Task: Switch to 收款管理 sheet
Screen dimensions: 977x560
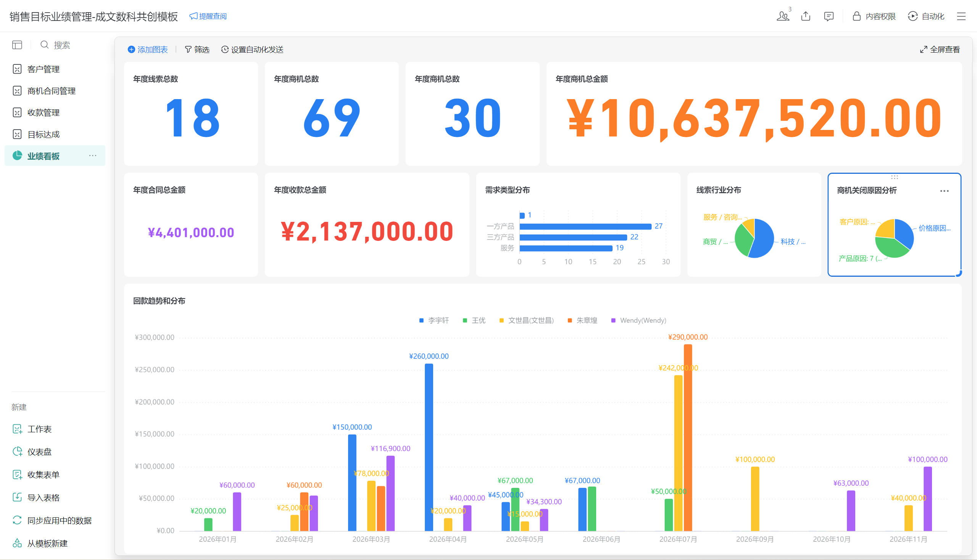Action: click(43, 113)
